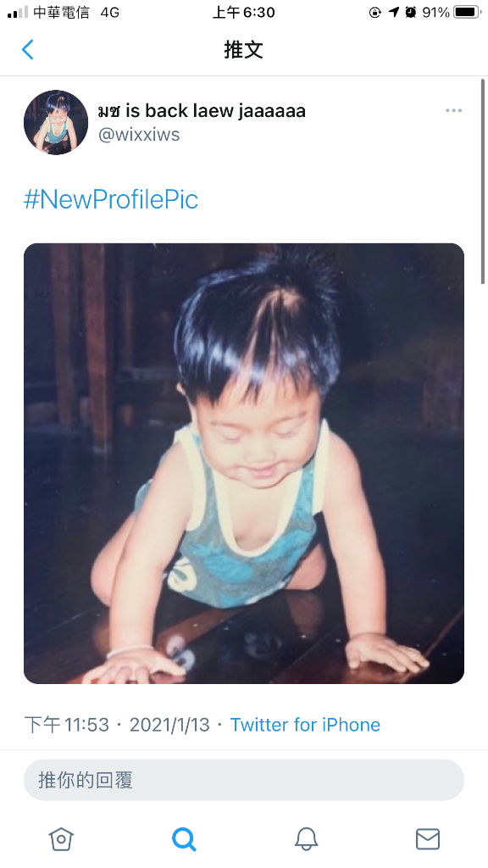The image size is (488, 868).
Task: Open the Twitter for iPhone source link
Action: click(305, 724)
